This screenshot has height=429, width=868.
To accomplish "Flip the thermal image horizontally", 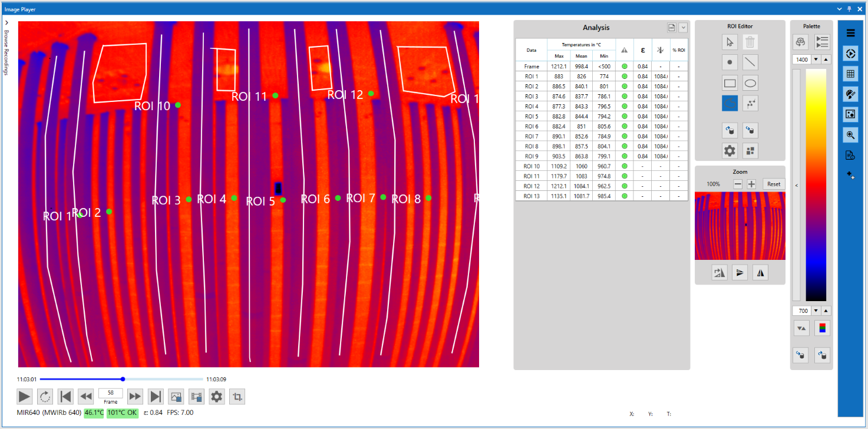I will [760, 272].
